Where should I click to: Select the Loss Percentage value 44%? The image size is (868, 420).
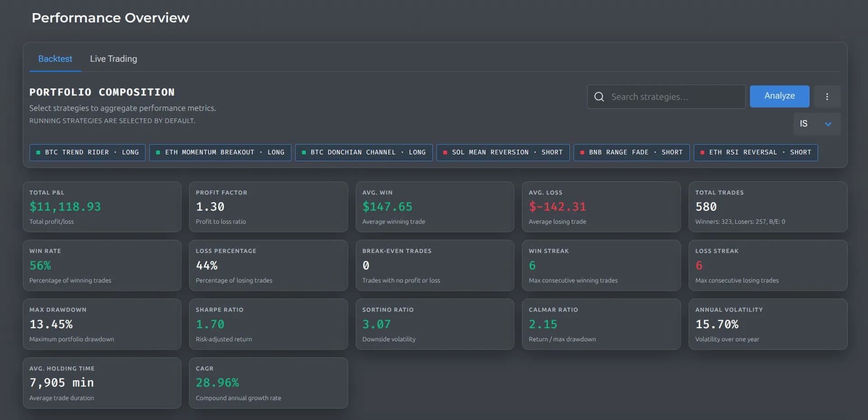click(207, 265)
